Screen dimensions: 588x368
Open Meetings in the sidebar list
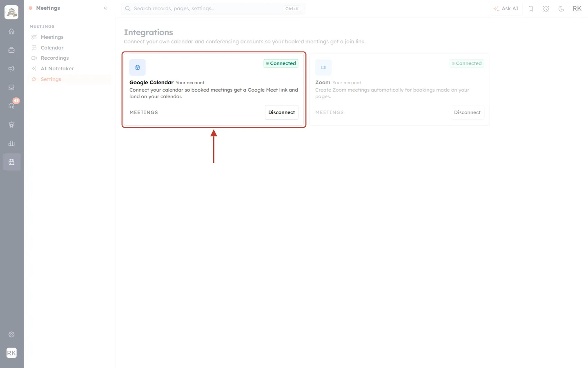(x=69, y=37)
